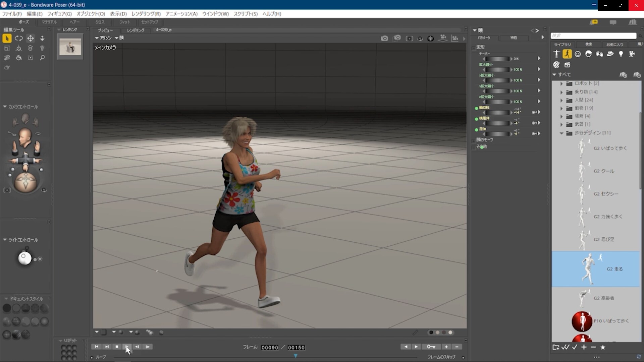Switch to the マテリアル room tab

pyautogui.click(x=49, y=22)
